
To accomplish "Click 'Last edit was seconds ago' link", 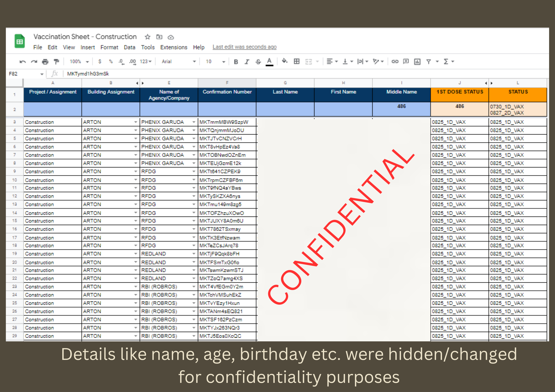I will [244, 47].
